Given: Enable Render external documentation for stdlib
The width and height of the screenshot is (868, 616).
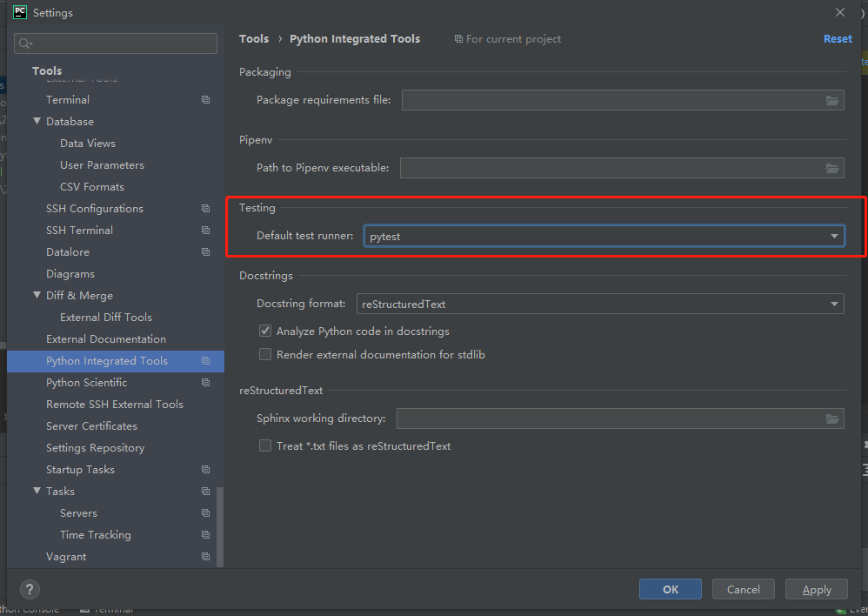Looking at the screenshot, I should (x=265, y=354).
